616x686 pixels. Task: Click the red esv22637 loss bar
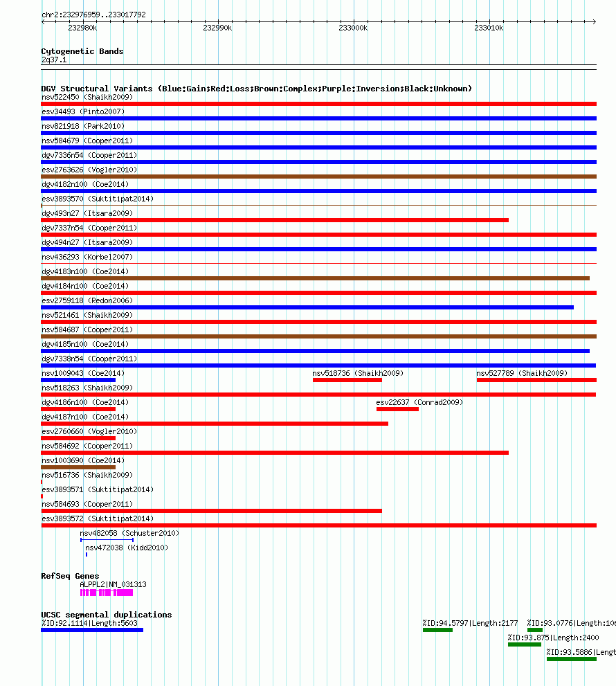click(x=397, y=409)
